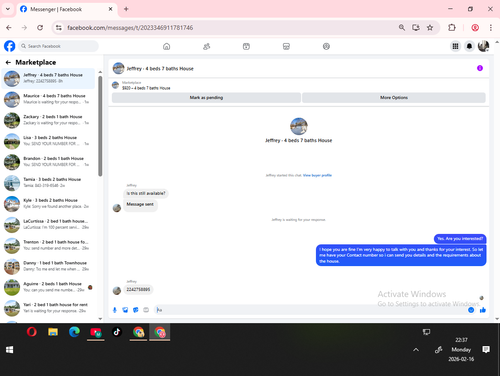Open Windows notification center icon
Screen dimensions: 500x376
coord(486,349)
